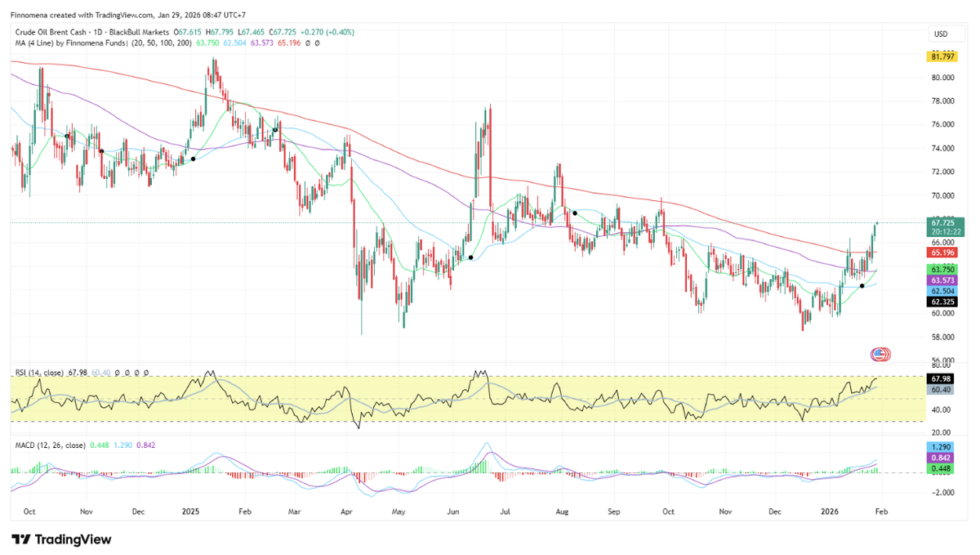This screenshot has height=555, width=980.
Task: Select the MA (4 Line) indicator legend
Action: 90,43
